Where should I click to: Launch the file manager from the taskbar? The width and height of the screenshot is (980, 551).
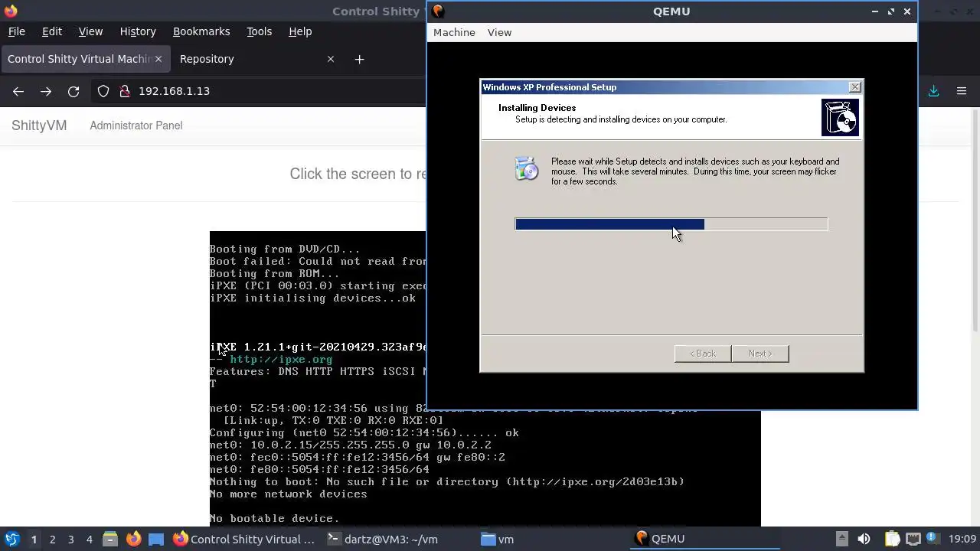110,539
